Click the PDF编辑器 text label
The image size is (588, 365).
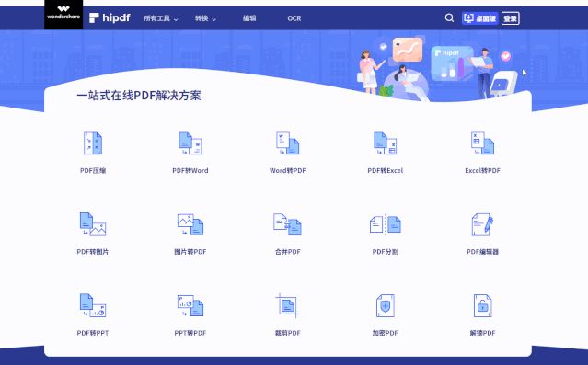pos(482,252)
